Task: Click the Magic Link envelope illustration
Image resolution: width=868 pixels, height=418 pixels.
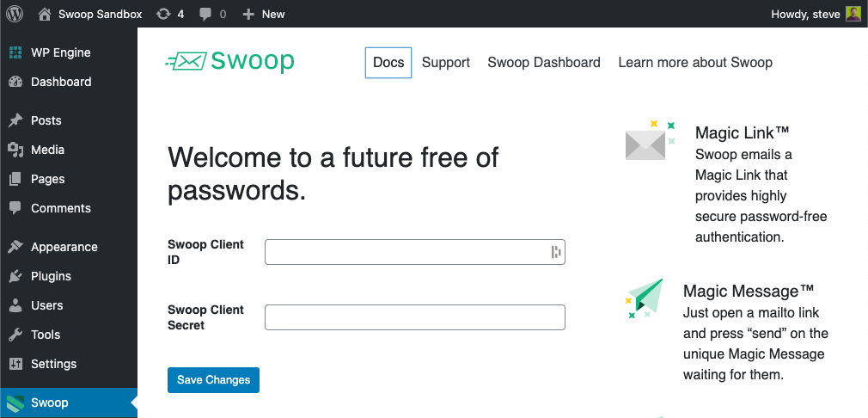Action: [x=650, y=141]
